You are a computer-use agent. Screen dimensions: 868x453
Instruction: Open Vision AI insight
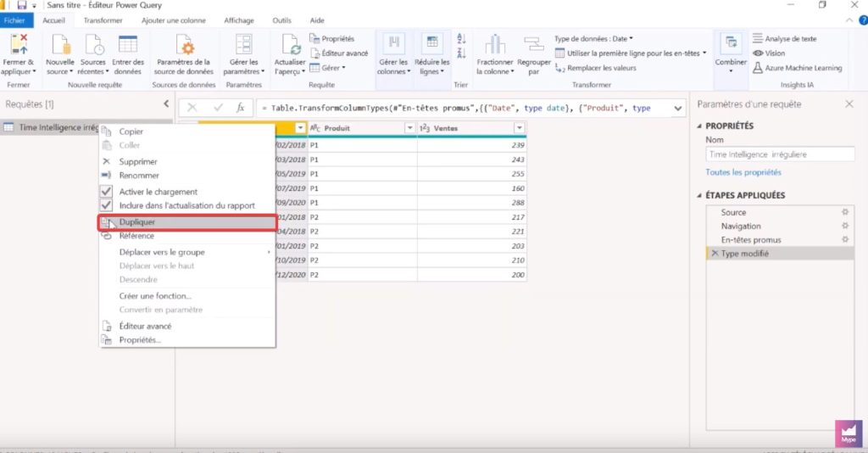click(x=769, y=53)
